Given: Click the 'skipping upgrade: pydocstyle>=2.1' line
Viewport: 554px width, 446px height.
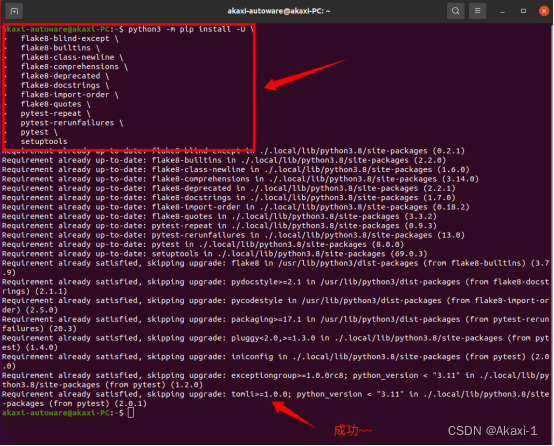Looking at the screenshot, I should [276, 287].
